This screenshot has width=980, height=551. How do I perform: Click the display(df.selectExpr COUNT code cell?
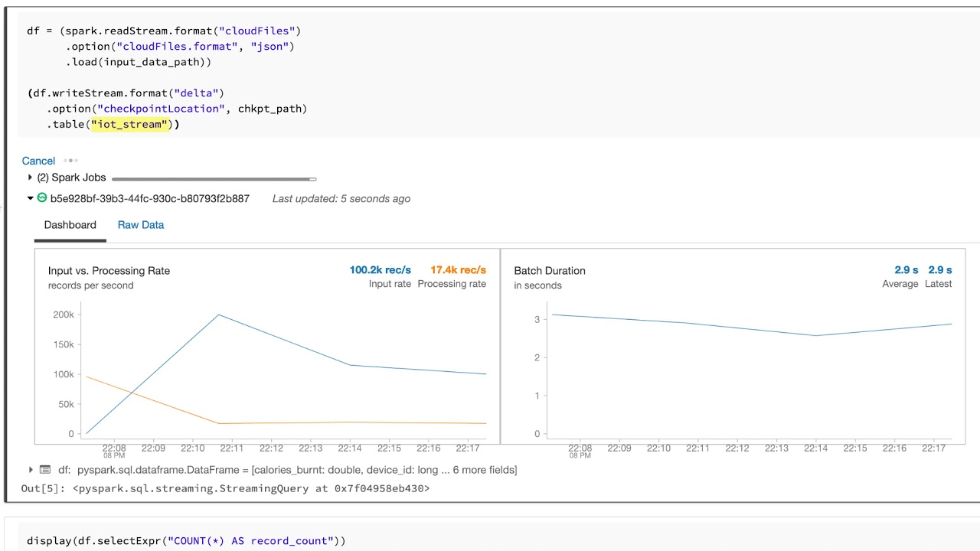pos(498,539)
